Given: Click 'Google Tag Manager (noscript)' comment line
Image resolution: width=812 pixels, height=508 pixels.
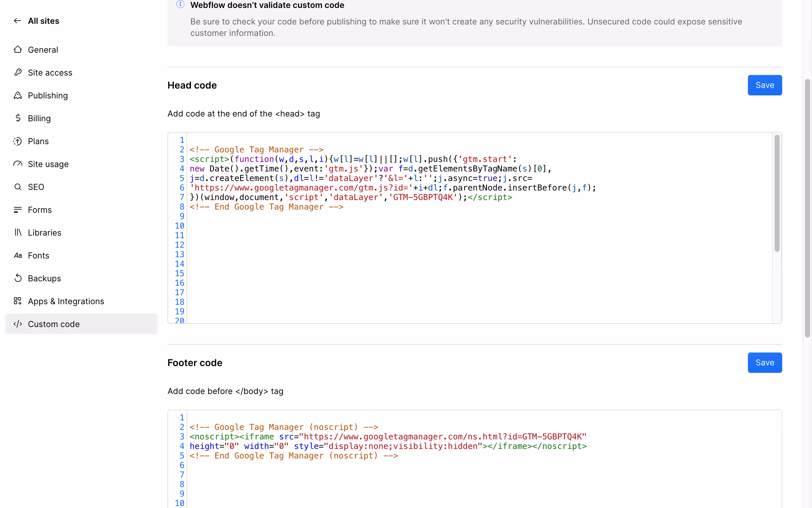Looking at the screenshot, I should point(284,427).
